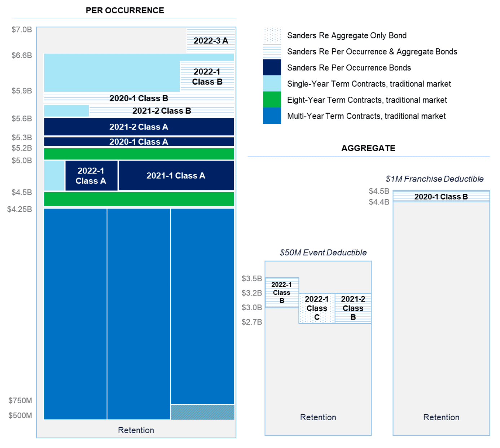The image size is (500, 448).
Task: Select the 2022-3 A block
Action: (211, 40)
